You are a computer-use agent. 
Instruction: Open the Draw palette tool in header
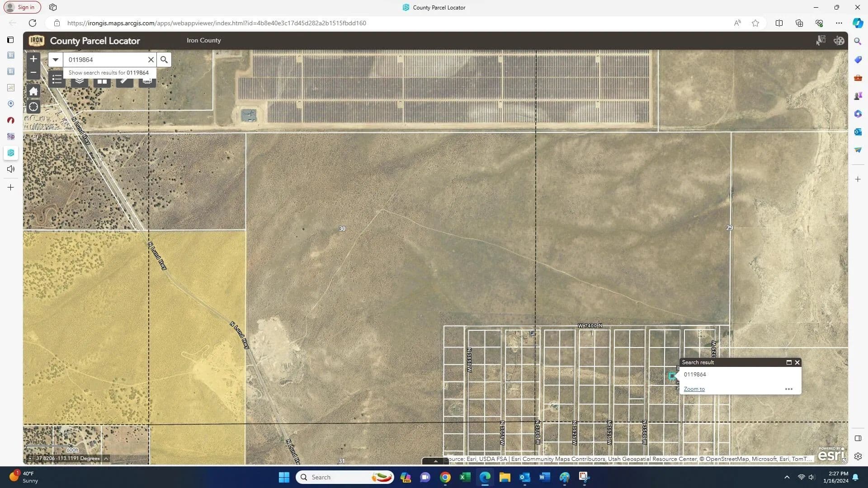click(839, 41)
